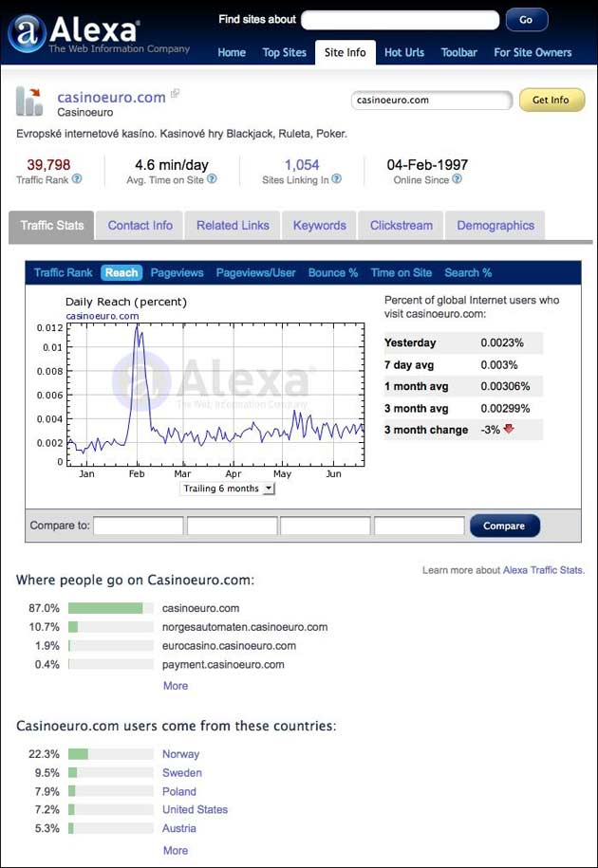598x868 pixels.
Task: Click the Get Info button
Action: tap(551, 101)
